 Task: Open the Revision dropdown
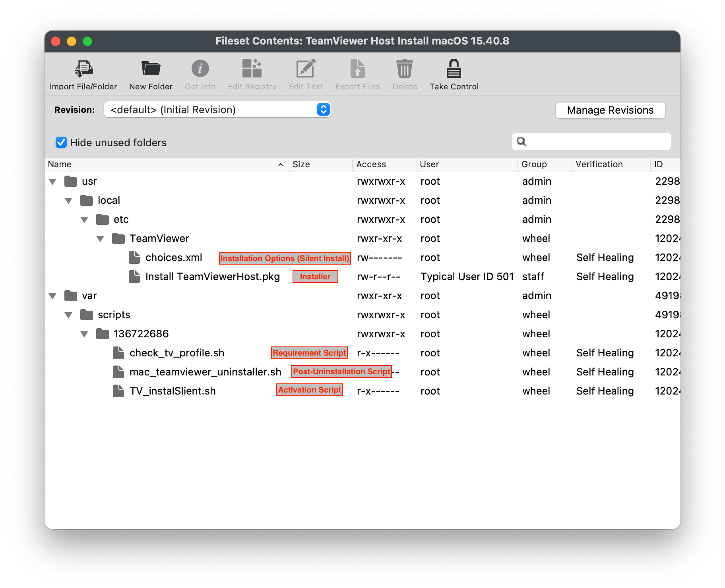tap(217, 109)
